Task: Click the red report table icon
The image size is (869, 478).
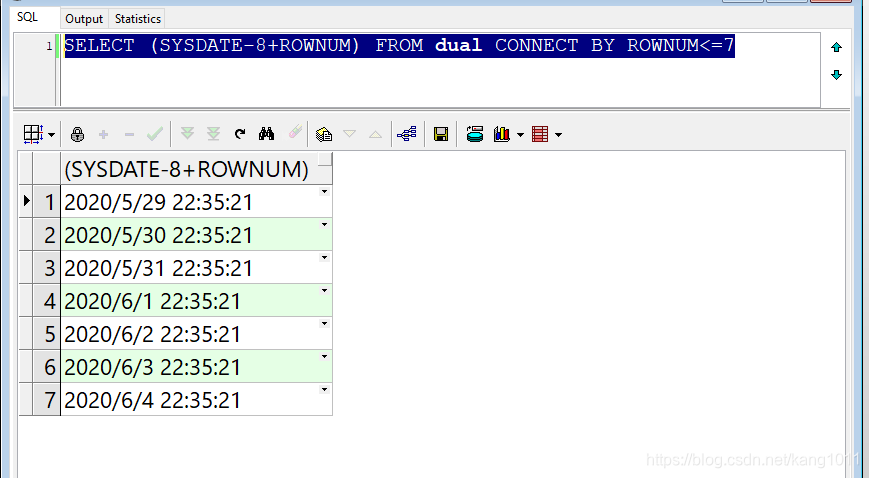Action: pyautogui.click(x=540, y=134)
